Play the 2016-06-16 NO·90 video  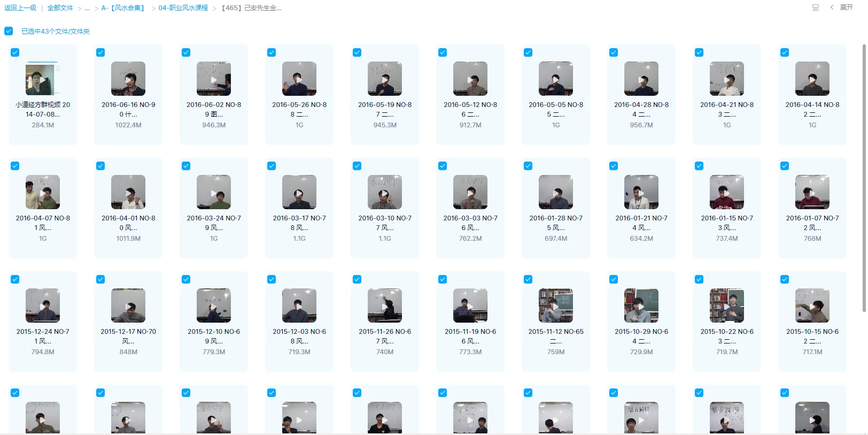128,79
